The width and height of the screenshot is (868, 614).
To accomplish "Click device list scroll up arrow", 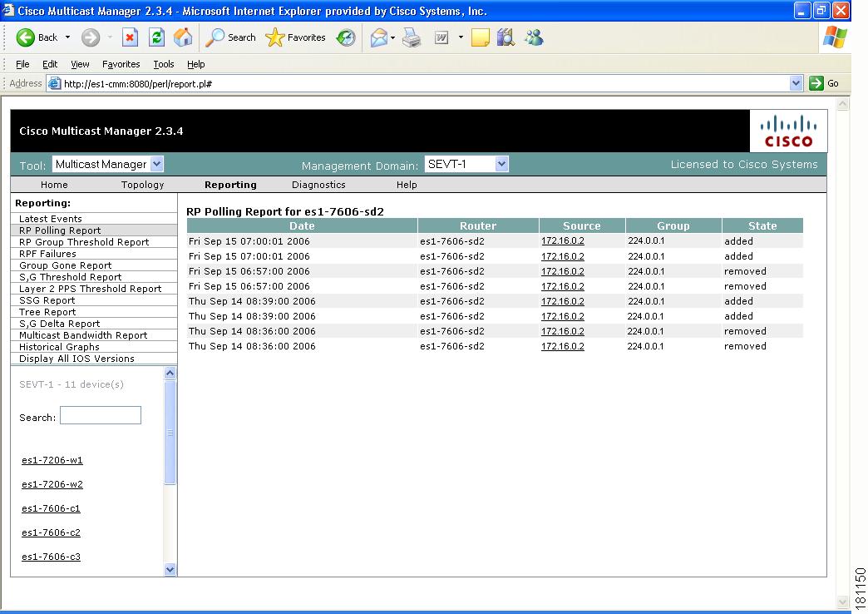I will pos(170,373).
